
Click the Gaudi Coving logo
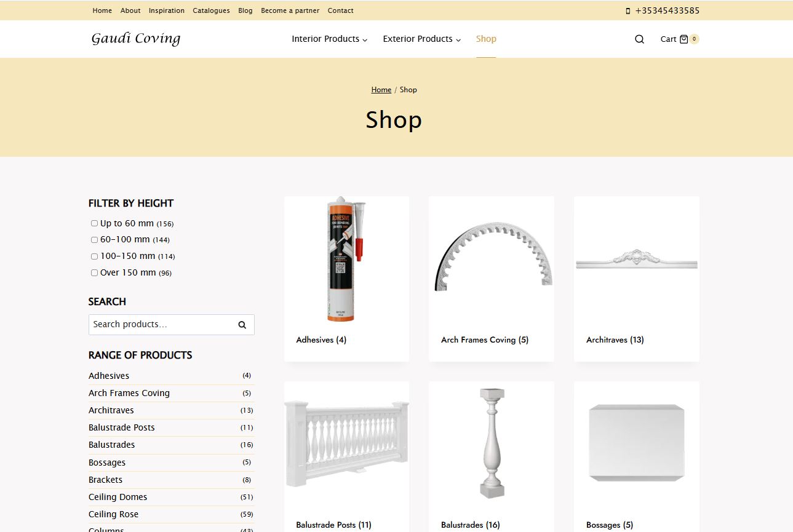coord(136,39)
